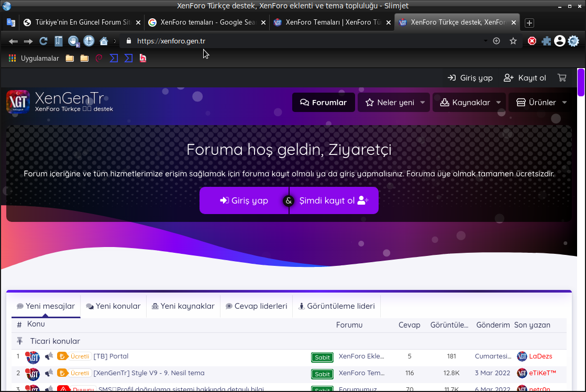Open the second blue sigma bookmark
This screenshot has width=586, height=392.
tap(128, 58)
